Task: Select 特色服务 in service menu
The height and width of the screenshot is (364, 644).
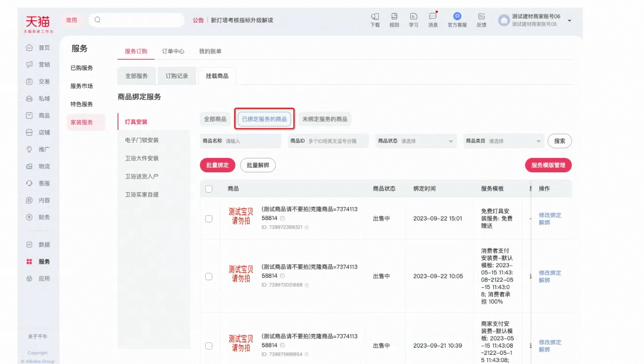Action: 82,104
